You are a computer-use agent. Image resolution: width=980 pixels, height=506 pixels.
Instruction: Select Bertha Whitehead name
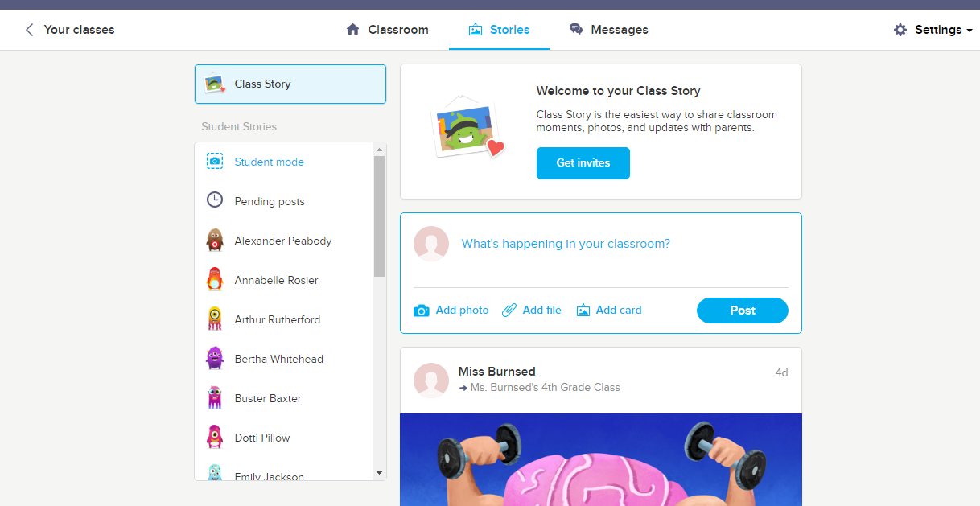point(279,359)
